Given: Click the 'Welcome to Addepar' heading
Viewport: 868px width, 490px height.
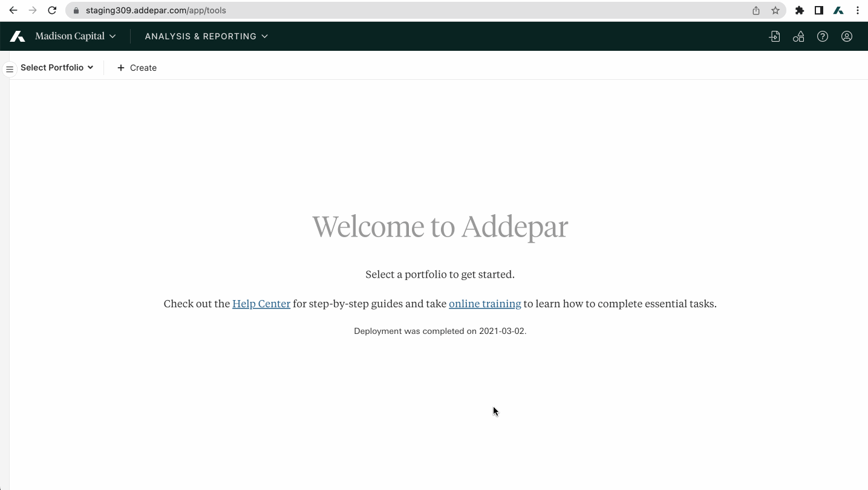Looking at the screenshot, I should pos(440,227).
